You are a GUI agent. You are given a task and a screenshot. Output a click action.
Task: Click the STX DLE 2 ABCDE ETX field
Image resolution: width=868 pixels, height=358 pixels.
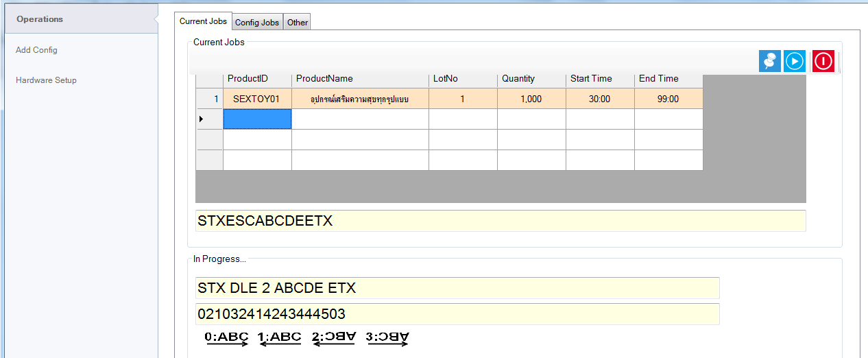coord(457,288)
